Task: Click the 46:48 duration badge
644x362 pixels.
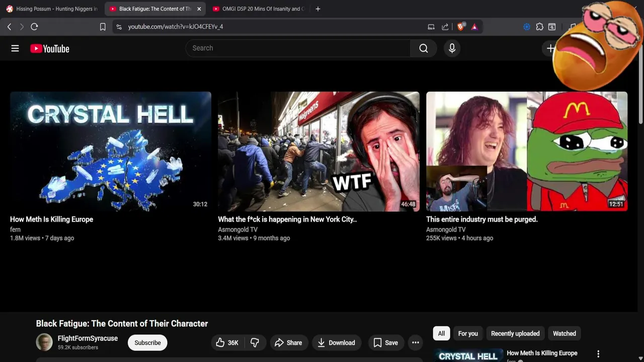Action: (x=408, y=204)
